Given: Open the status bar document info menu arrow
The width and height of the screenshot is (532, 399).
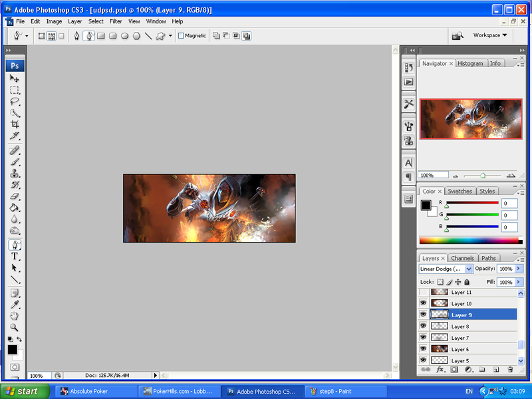Looking at the screenshot, I should pos(156,375).
